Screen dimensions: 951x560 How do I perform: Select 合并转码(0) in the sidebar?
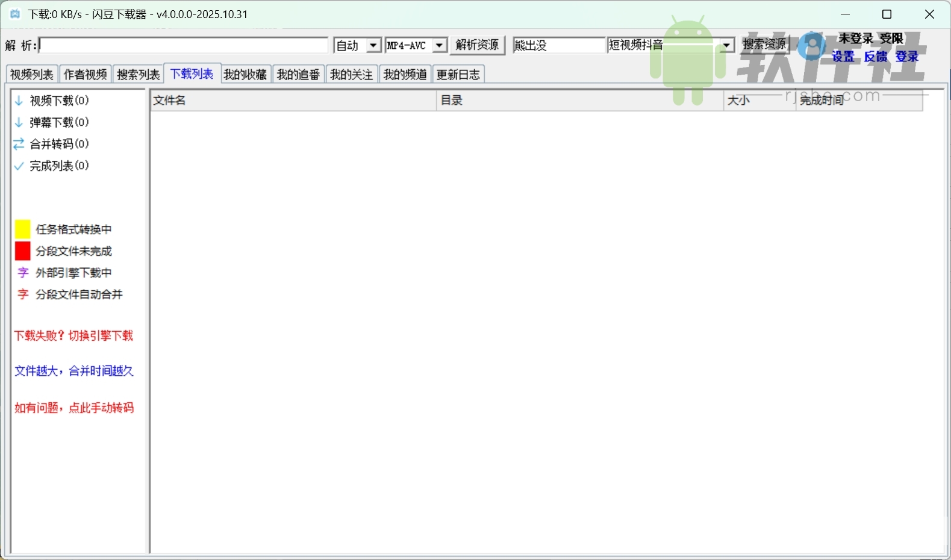coord(60,144)
